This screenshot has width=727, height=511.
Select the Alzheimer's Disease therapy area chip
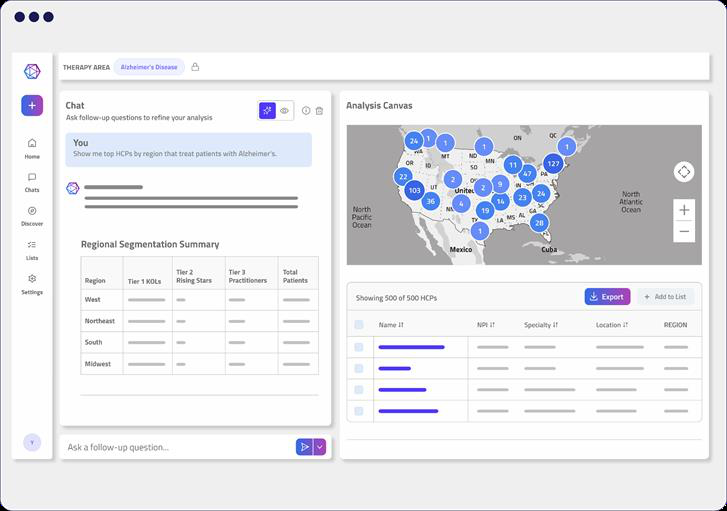149,67
